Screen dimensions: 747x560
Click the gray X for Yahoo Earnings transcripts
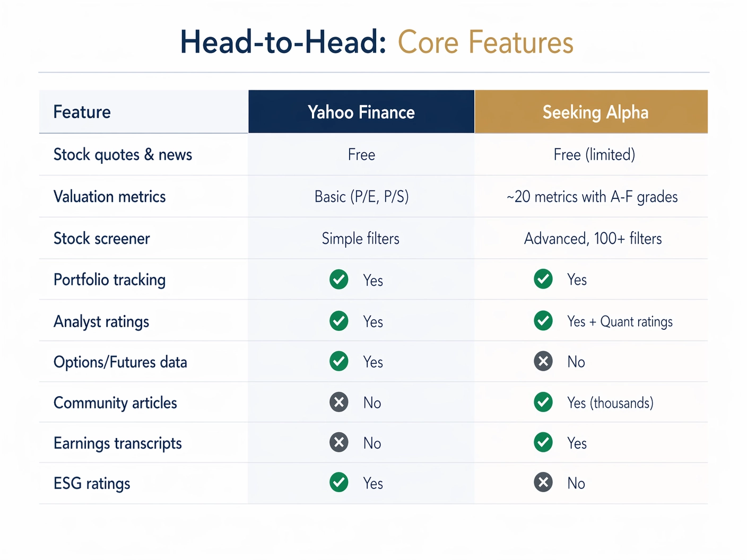pos(339,442)
